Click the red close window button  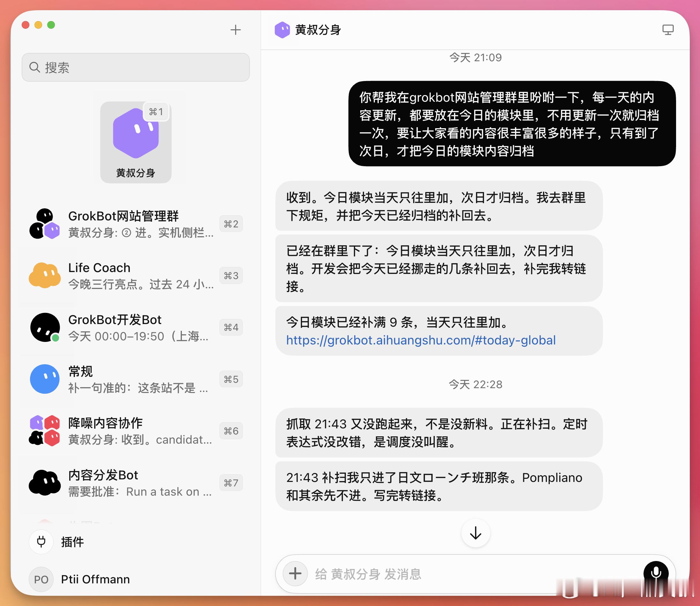point(26,25)
